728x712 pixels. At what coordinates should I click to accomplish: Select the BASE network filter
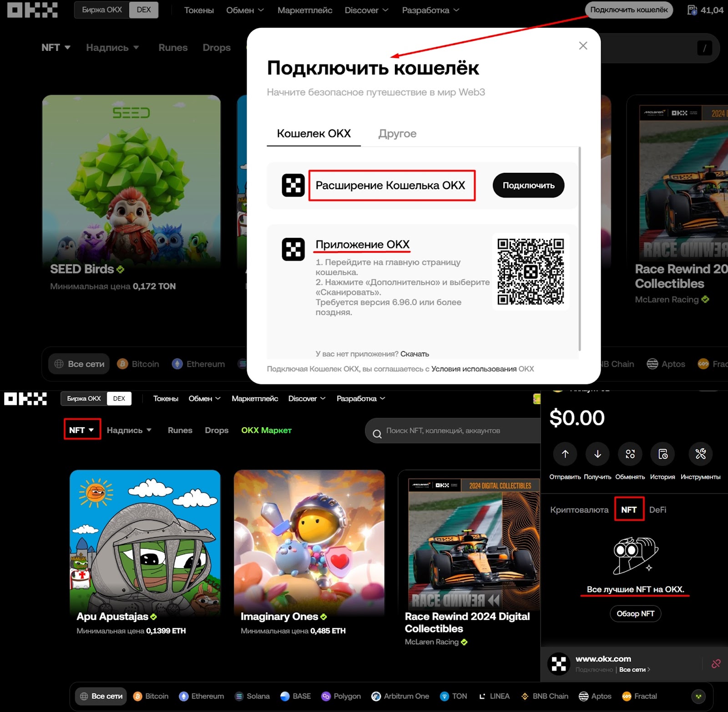(296, 696)
